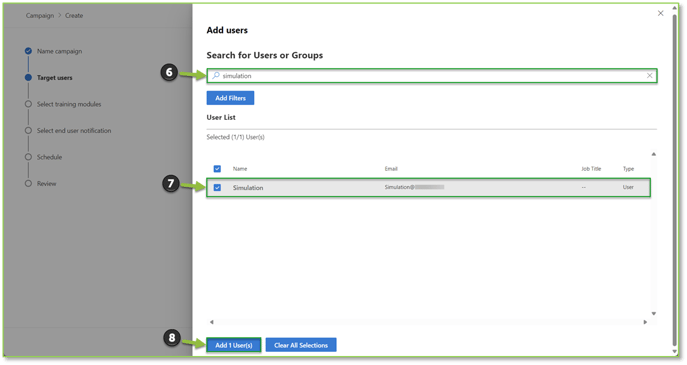Click the search magnifier icon
Image resolution: width=687 pixels, height=365 pixels.
[216, 75]
